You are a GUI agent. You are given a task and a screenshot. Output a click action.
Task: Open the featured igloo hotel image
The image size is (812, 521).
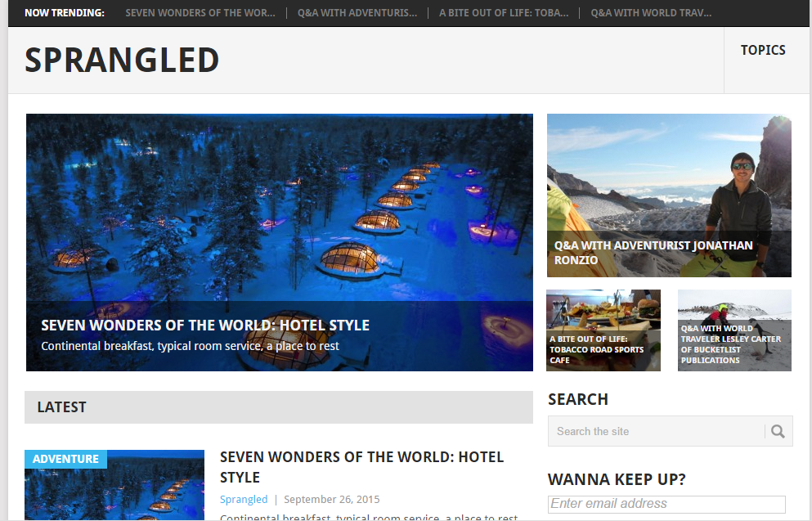click(x=280, y=207)
